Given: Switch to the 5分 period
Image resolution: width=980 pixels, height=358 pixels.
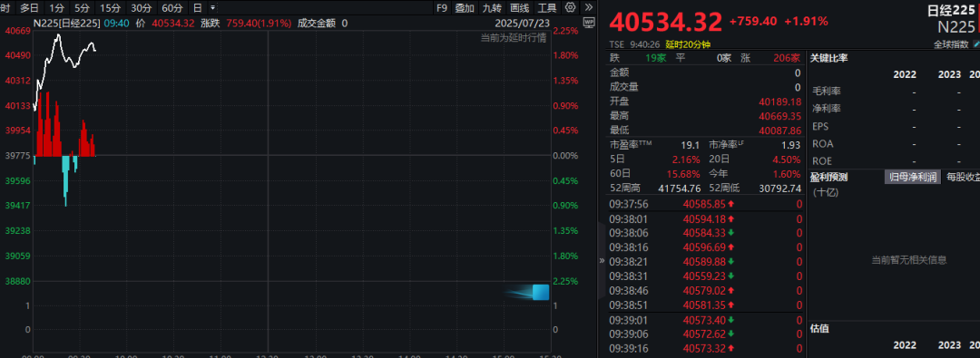Looking at the screenshot, I should pos(82,8).
